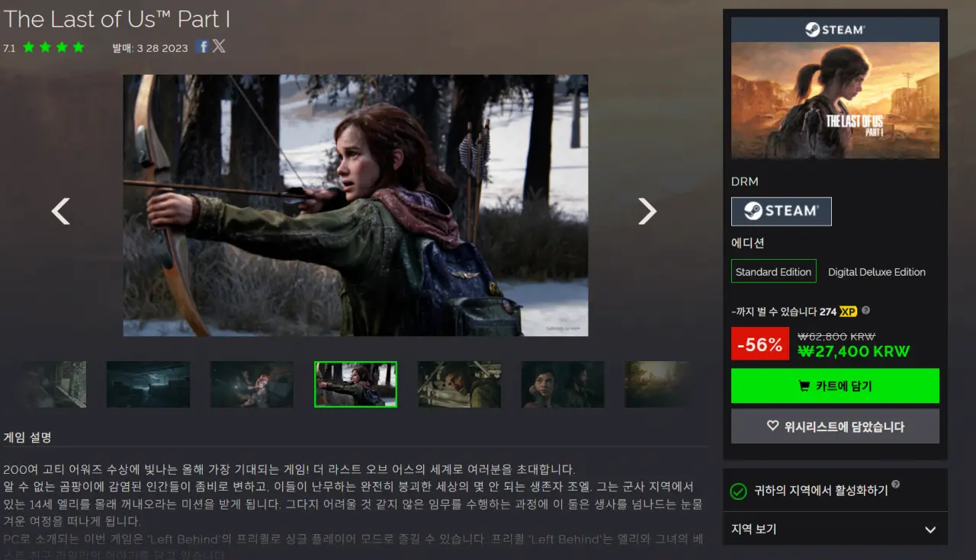Click the green star rating

pyautogui.click(x=53, y=47)
